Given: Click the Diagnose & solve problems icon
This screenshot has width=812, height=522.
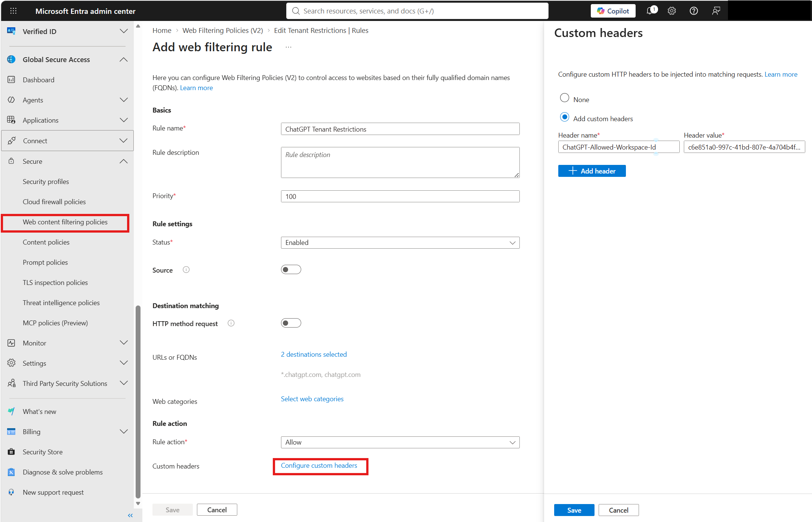Looking at the screenshot, I should tap(11, 472).
